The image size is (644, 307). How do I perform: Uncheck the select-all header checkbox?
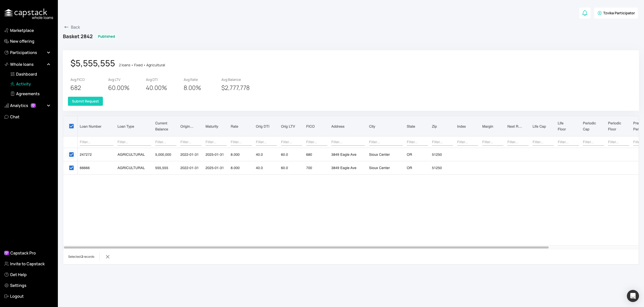tap(71, 126)
